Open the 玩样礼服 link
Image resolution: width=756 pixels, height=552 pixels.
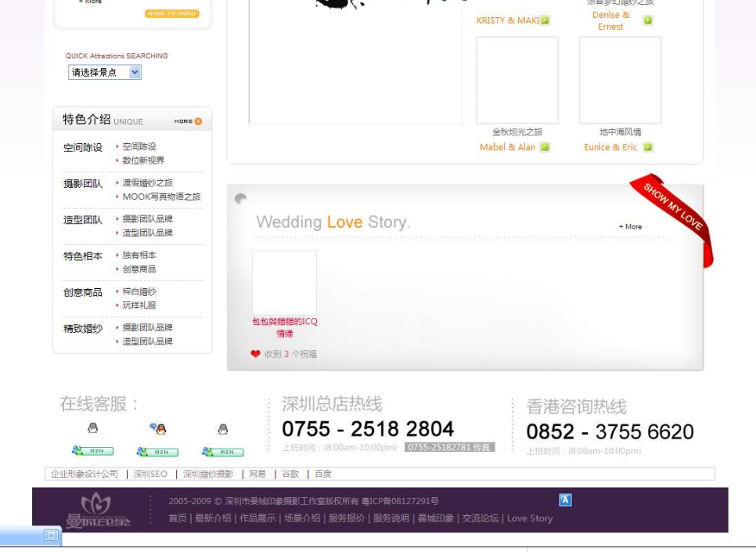139,305
